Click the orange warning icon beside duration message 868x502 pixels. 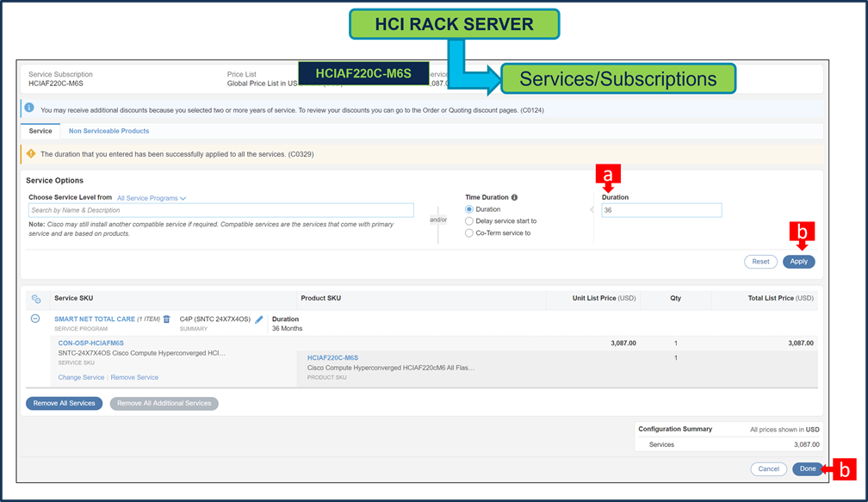coord(31,153)
